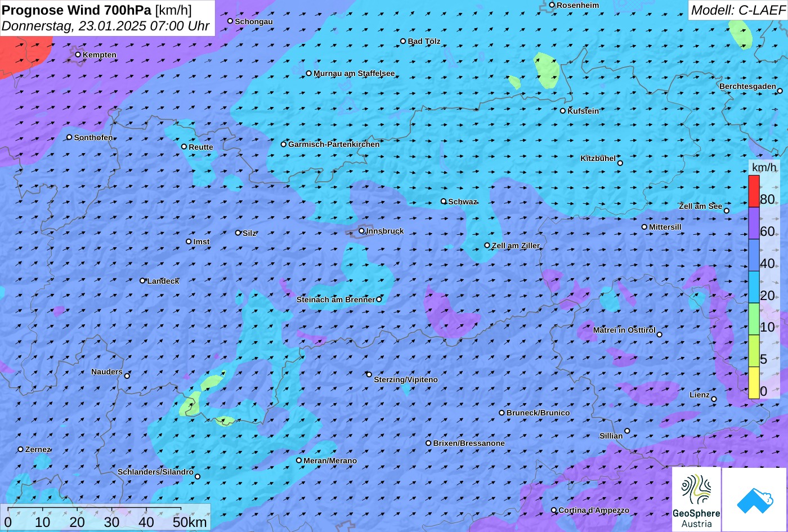The width and height of the screenshot is (788, 532).
Task: Click the Lienz city marker
Action: pos(714,399)
